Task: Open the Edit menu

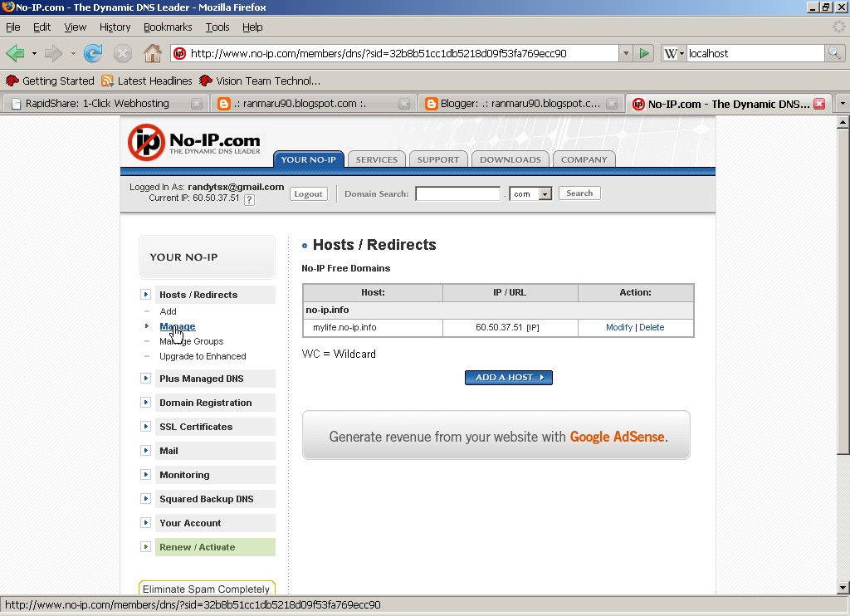Action: (x=42, y=27)
